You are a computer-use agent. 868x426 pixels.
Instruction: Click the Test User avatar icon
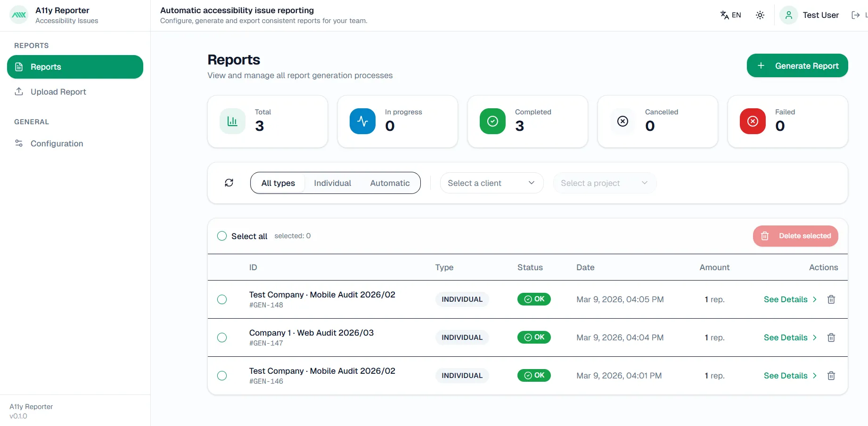tap(788, 15)
